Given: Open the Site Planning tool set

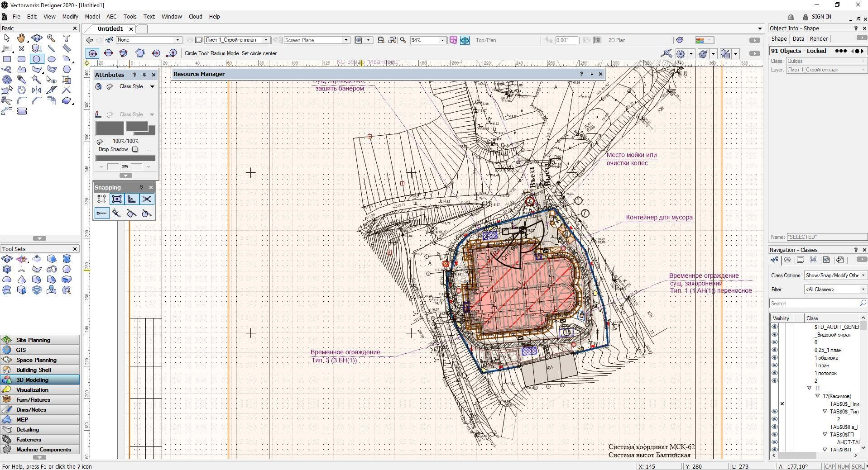Looking at the screenshot, I should click(40, 340).
